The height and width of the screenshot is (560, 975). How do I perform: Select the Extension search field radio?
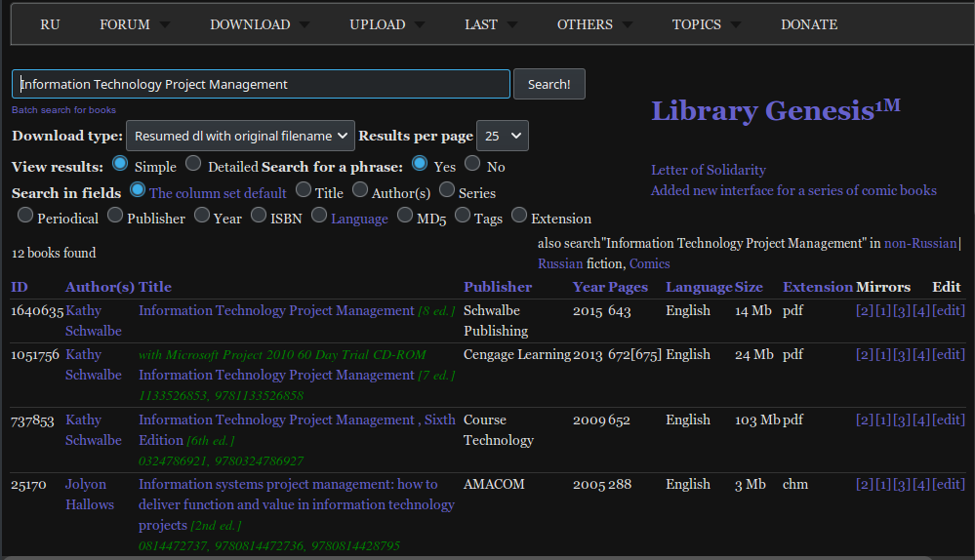coord(520,216)
